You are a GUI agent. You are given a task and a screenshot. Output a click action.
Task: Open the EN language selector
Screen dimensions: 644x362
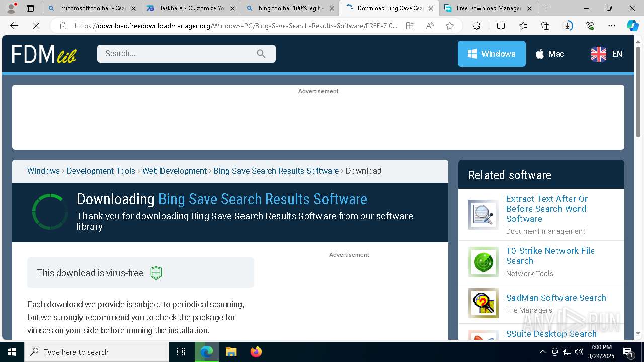(606, 54)
